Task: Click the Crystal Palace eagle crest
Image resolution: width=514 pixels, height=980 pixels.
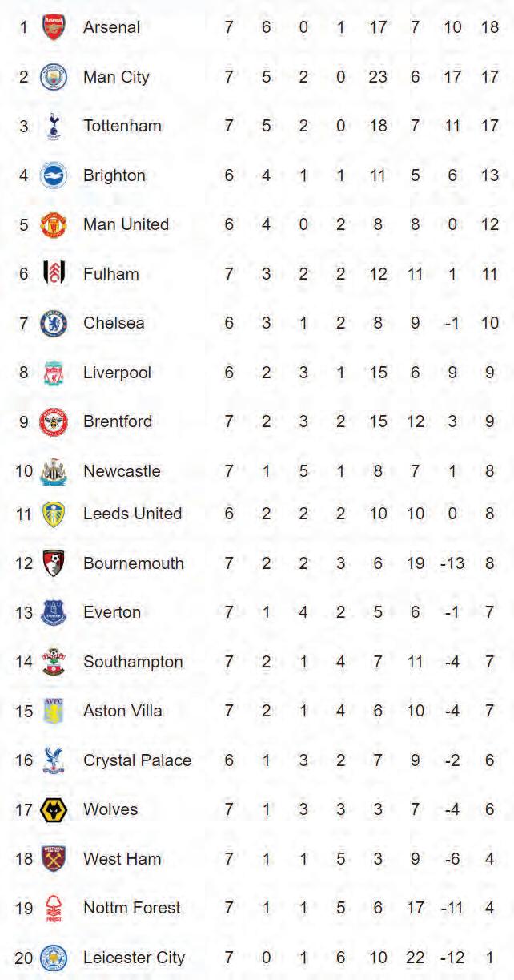Action: point(54,760)
